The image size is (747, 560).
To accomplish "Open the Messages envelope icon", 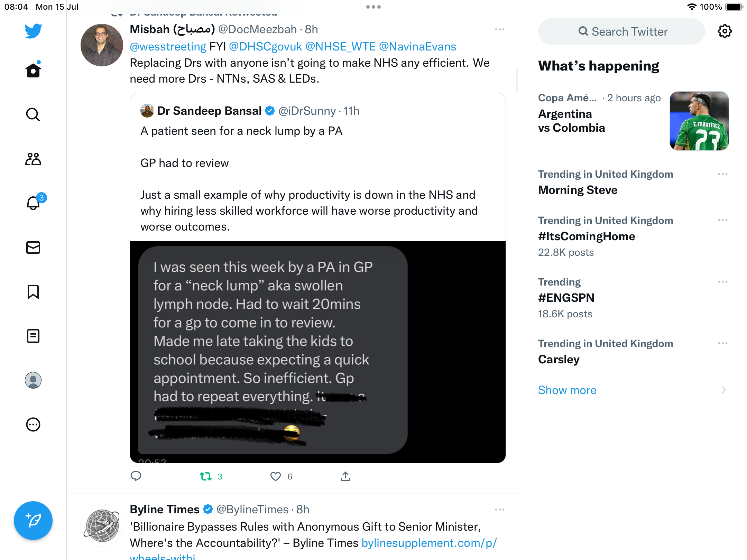I will tap(33, 248).
